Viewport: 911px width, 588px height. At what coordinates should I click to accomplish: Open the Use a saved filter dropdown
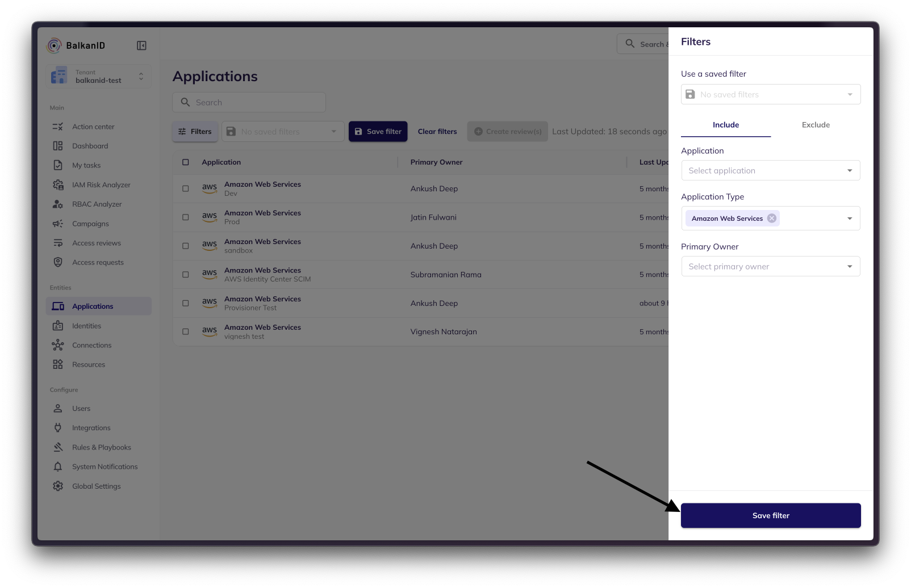click(770, 95)
